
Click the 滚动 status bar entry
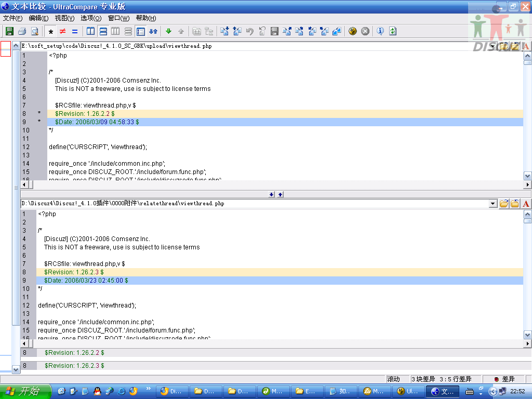(x=398, y=379)
